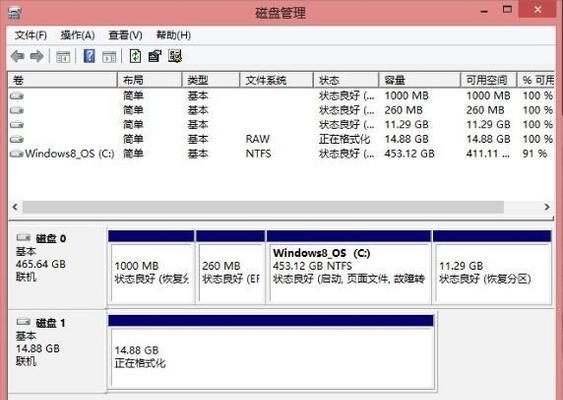
Task: Select the Windows8_OS (C:) partition on 磁盘 0
Action: point(349,267)
